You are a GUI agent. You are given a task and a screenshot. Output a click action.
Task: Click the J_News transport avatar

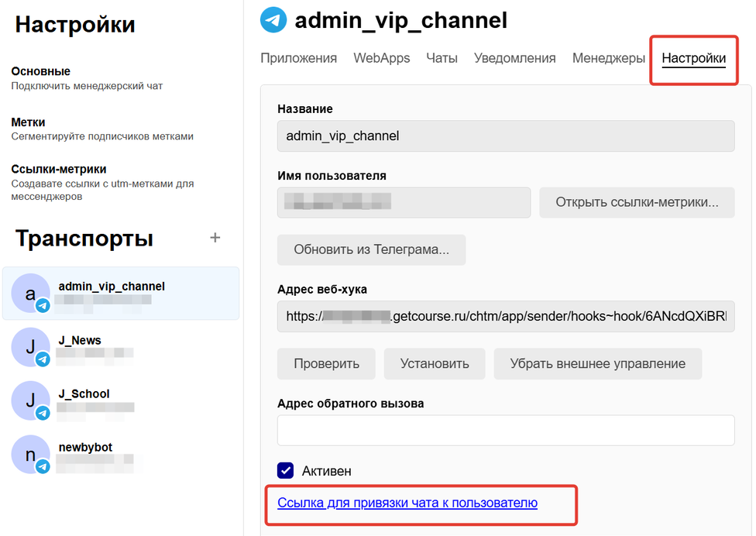[x=29, y=347]
